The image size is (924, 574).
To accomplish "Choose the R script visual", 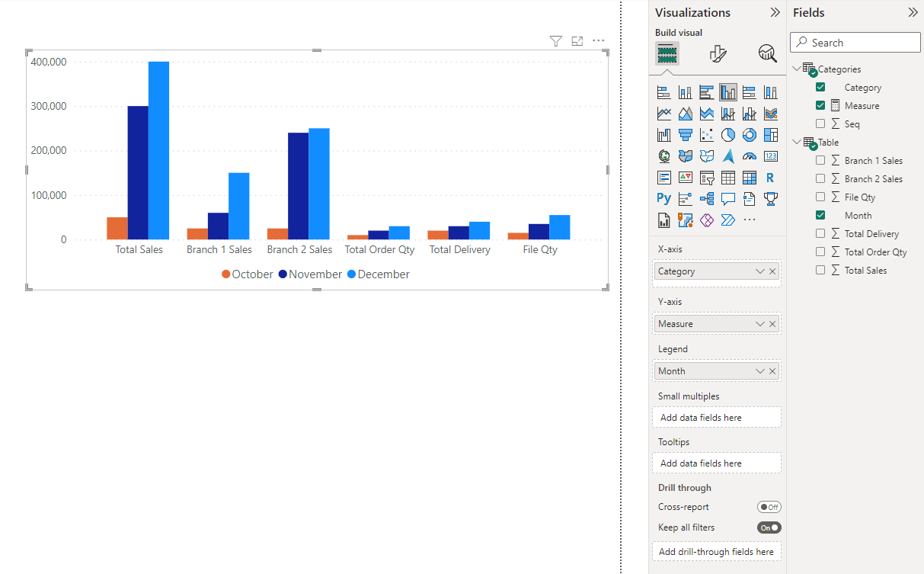I will click(x=770, y=176).
